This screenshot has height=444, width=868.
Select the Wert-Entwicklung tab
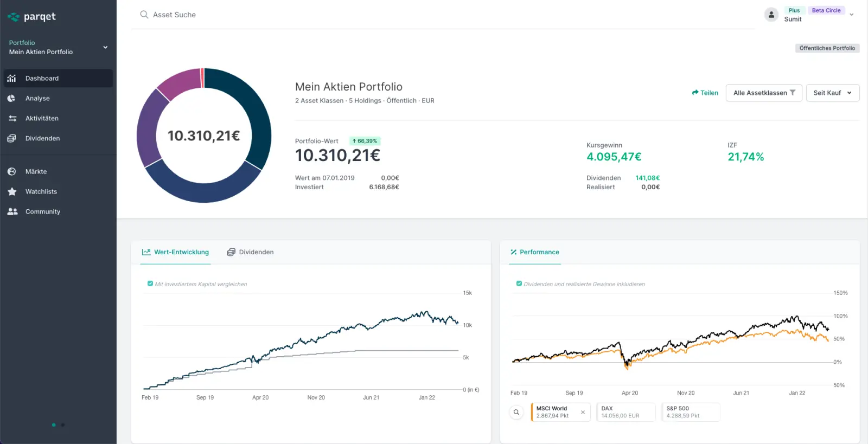[x=175, y=252]
